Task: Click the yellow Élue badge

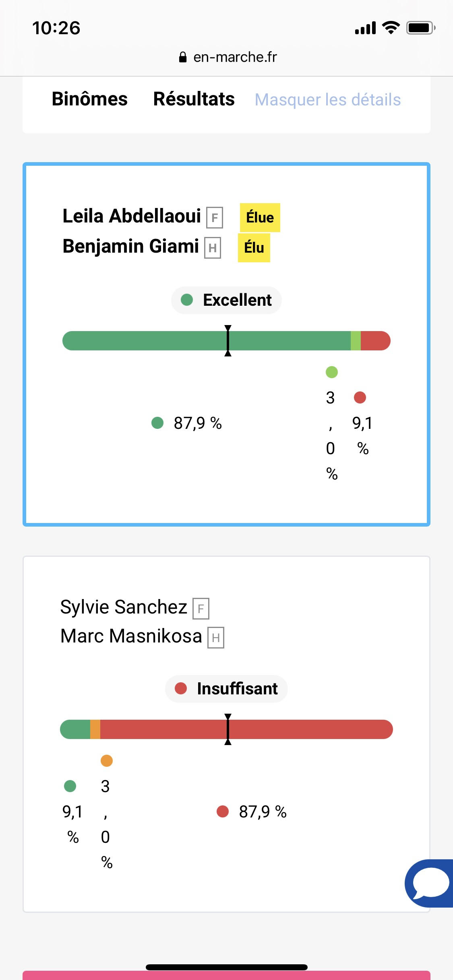Action: click(260, 218)
